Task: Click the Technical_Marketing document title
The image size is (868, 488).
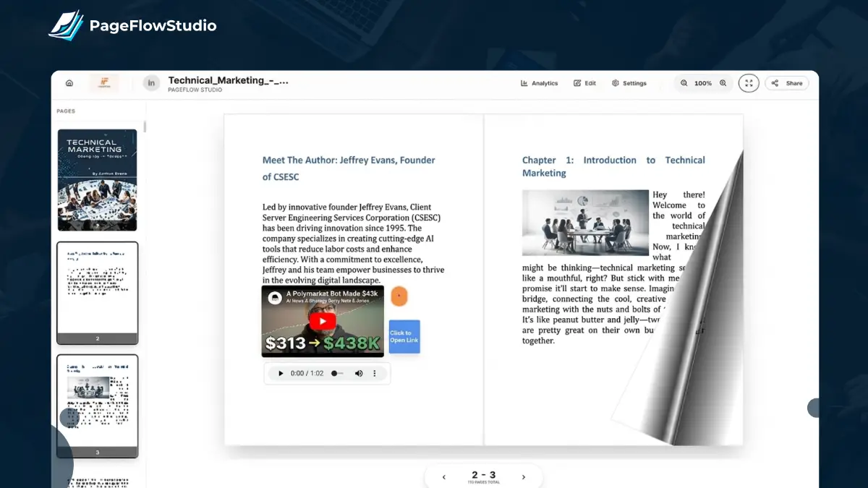Action: (229, 80)
